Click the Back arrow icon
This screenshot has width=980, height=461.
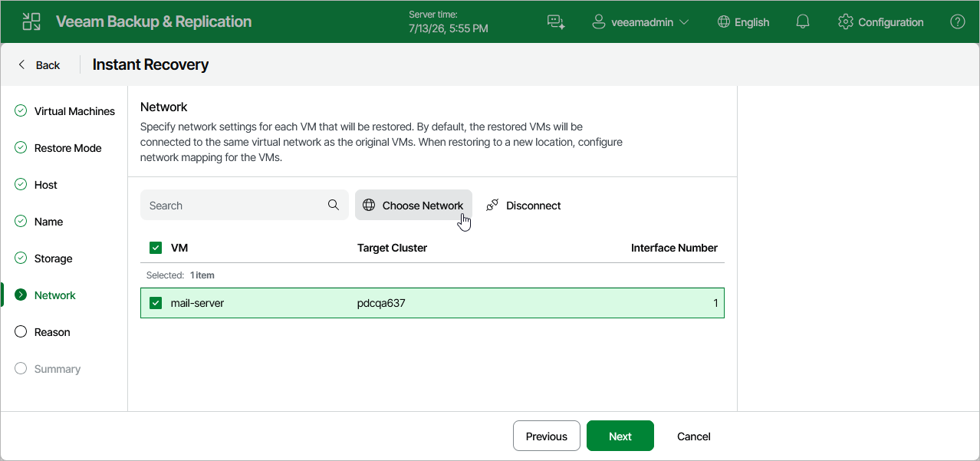21,64
